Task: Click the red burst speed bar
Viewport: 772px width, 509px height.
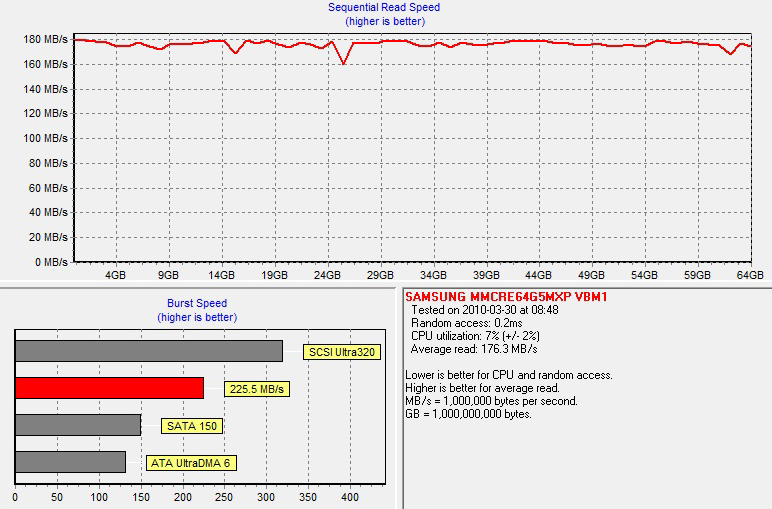Action: pos(109,388)
